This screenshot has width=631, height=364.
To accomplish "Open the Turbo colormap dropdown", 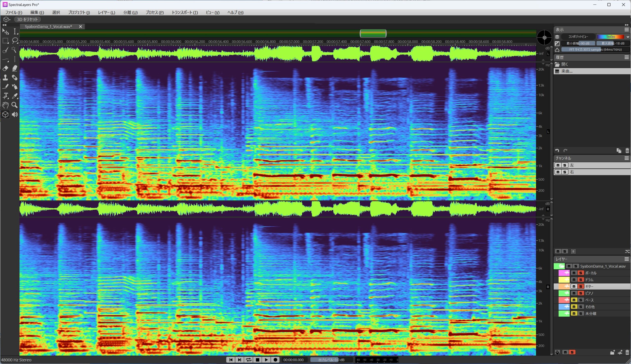I will (613, 37).
